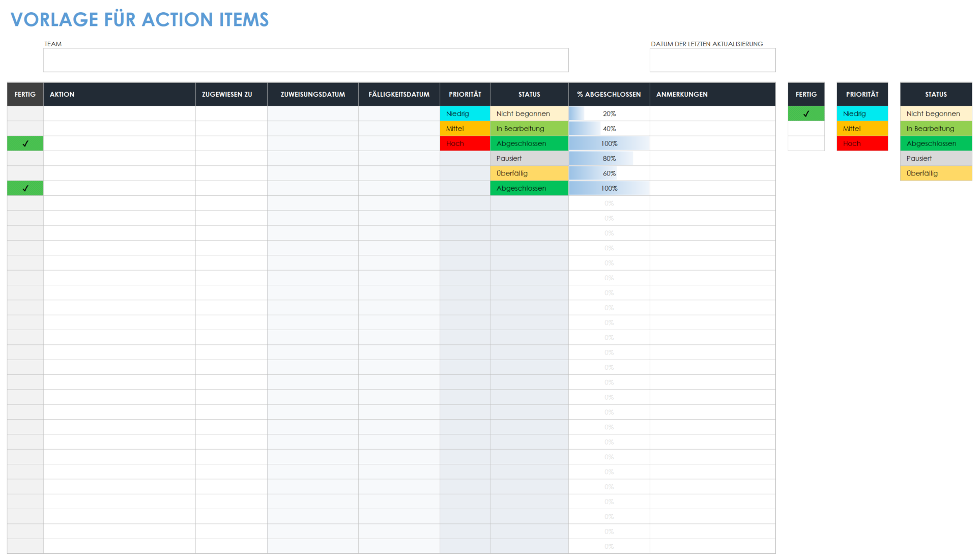Click the FÄLLIGKEITSDATUM cell in the Hoch row

pos(399,143)
